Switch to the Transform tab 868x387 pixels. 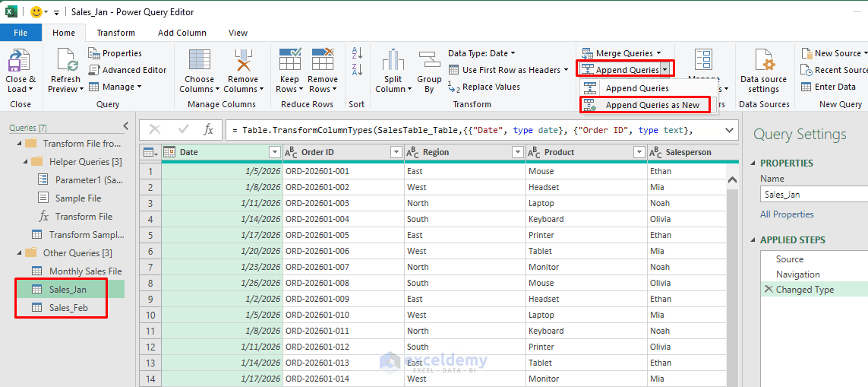coord(115,33)
